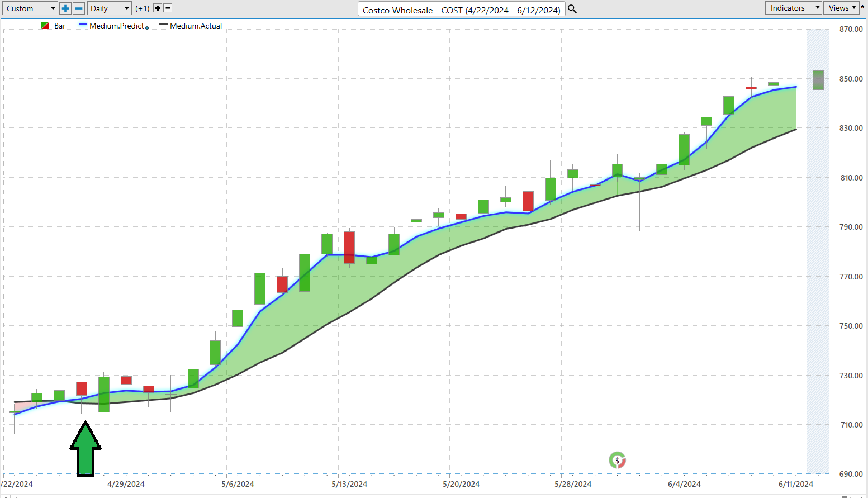
Task: Click the blue minus zoom-out icon
Action: tap(79, 8)
